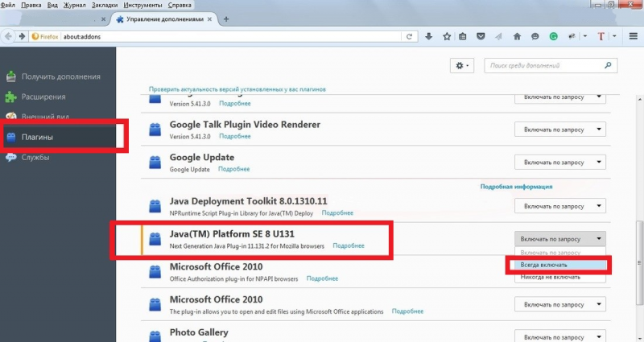Open Подробнее link for Java(TM) Platform SE 8
The image size is (644, 342).
349,246
